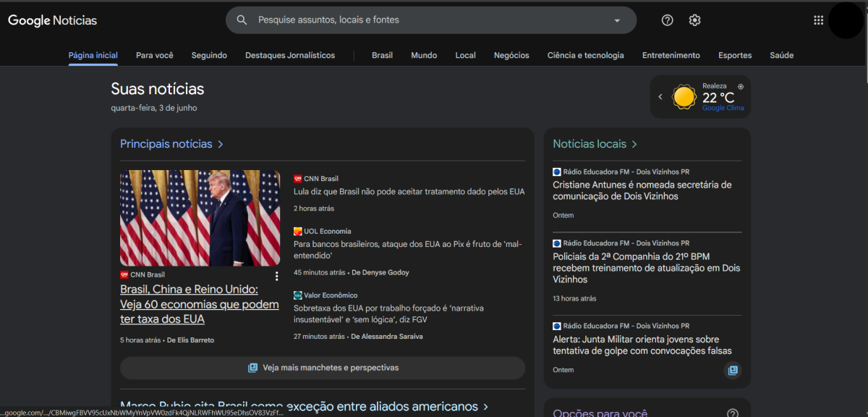Click the Valor Econômico source logo
This screenshot has height=417, width=868.
click(297, 295)
